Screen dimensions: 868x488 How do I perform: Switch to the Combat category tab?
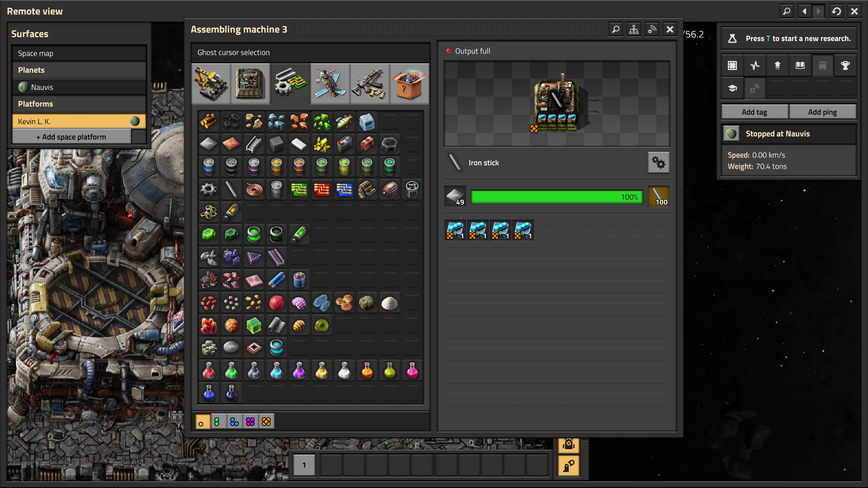point(369,84)
